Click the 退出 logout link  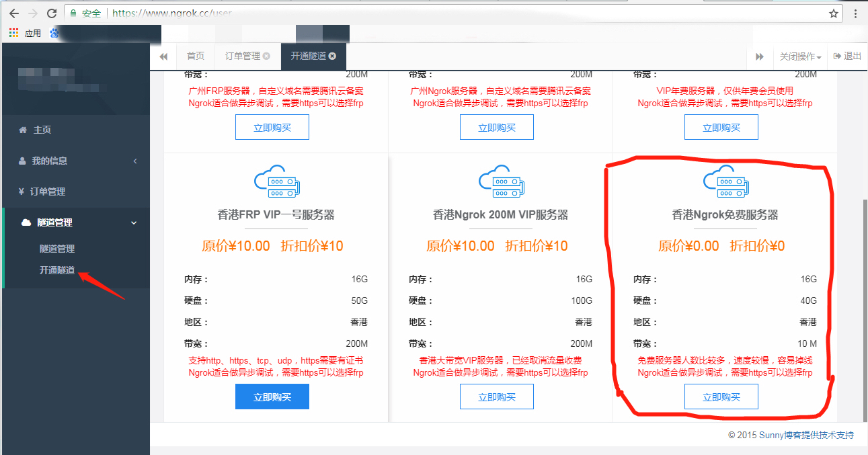click(847, 56)
